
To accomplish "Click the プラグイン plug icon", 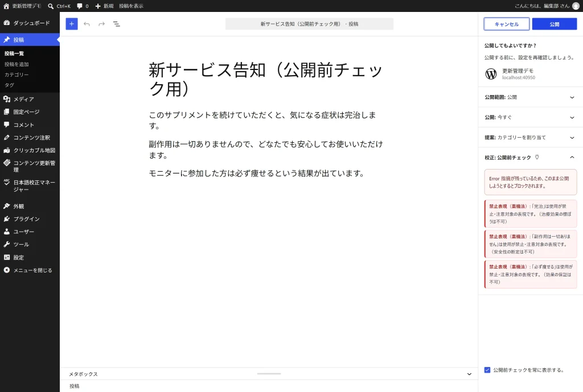I will click(x=7, y=219).
